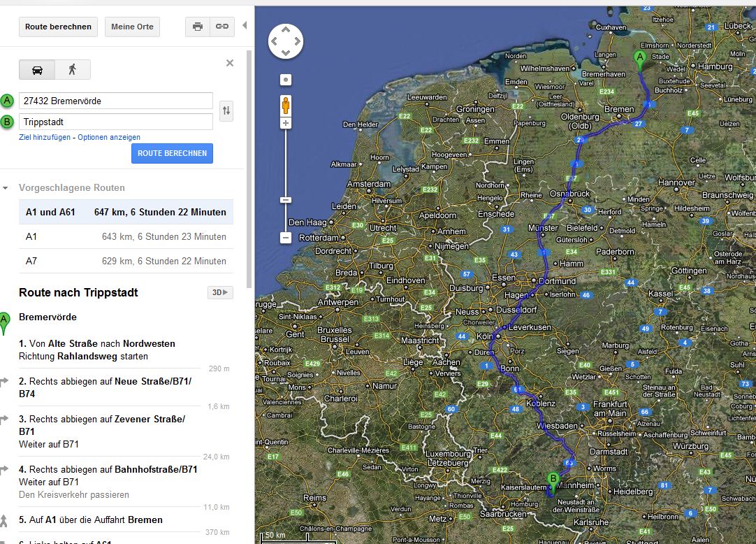The width and height of the screenshot is (756, 544).
Task: Select car driving mode
Action: point(37,70)
